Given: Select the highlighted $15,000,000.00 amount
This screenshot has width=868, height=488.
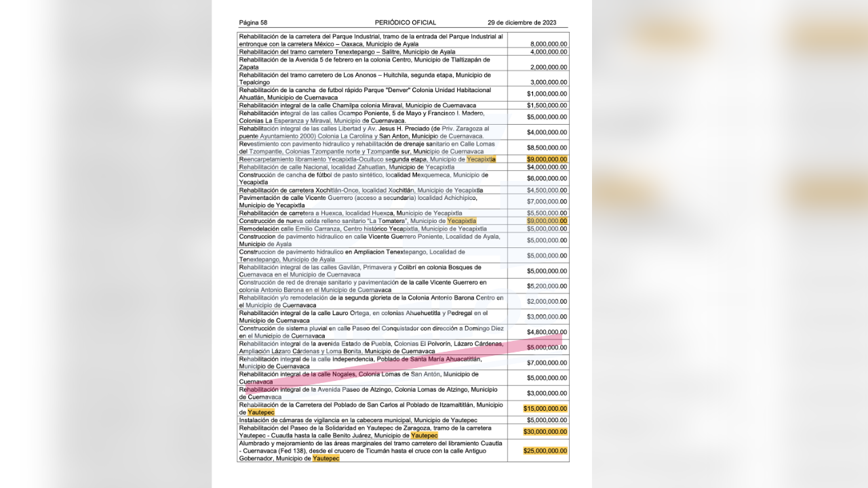Looking at the screenshot, I should (545, 409).
